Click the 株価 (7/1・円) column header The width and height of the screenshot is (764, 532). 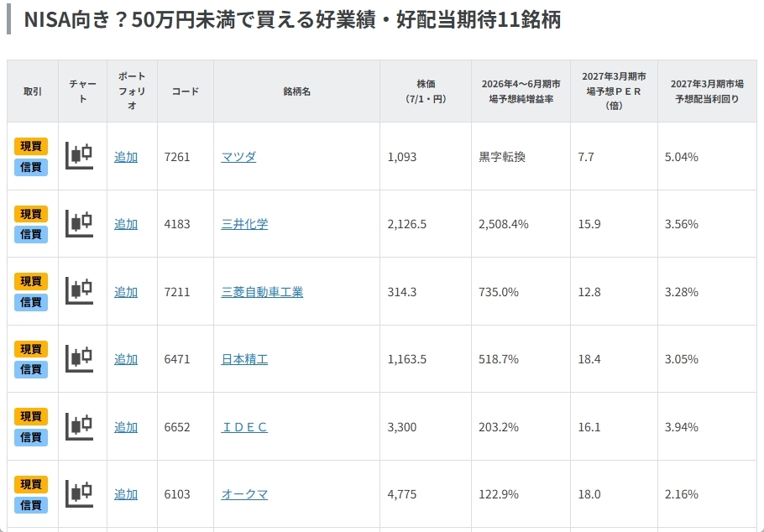point(426,91)
